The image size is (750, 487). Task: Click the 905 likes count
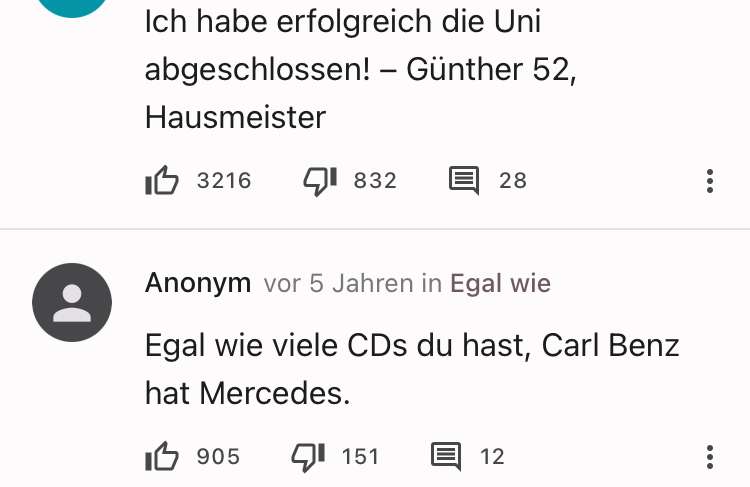click(218, 456)
